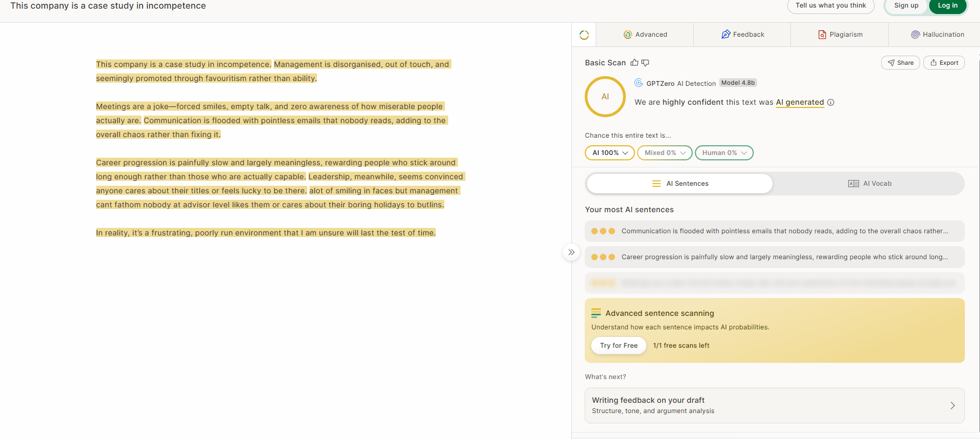Click the Log in button
Screen dimensions: 980x439
948,6
